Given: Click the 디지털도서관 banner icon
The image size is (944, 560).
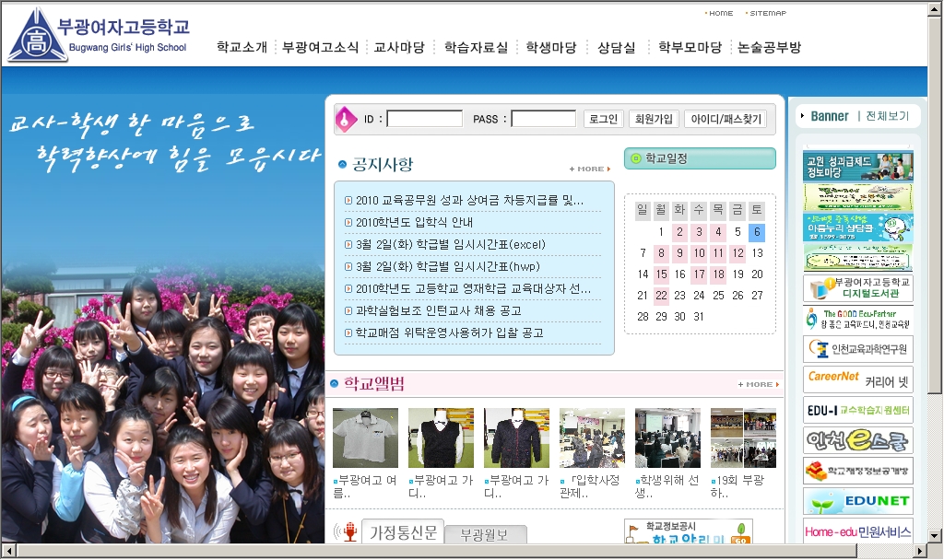Looking at the screenshot, I should (857, 288).
